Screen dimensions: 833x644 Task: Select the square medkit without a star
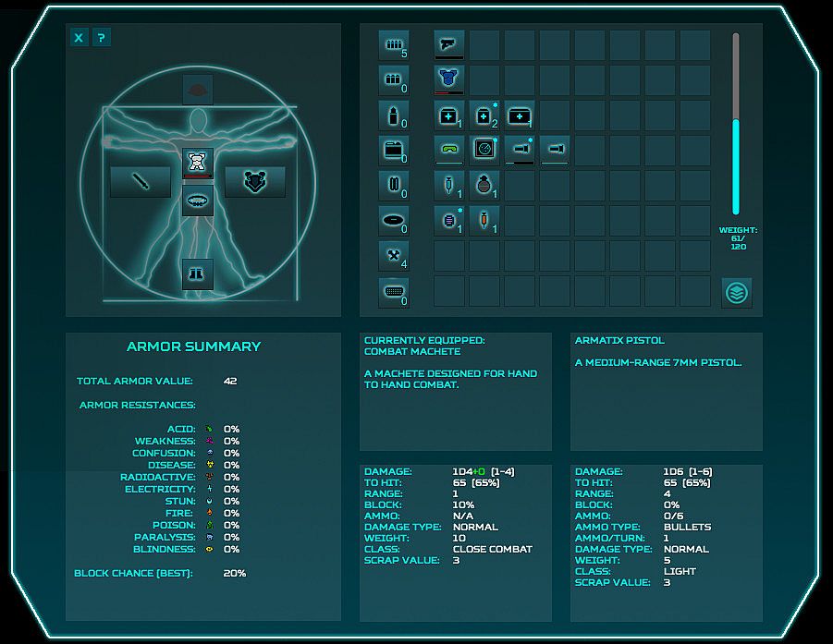click(449, 115)
